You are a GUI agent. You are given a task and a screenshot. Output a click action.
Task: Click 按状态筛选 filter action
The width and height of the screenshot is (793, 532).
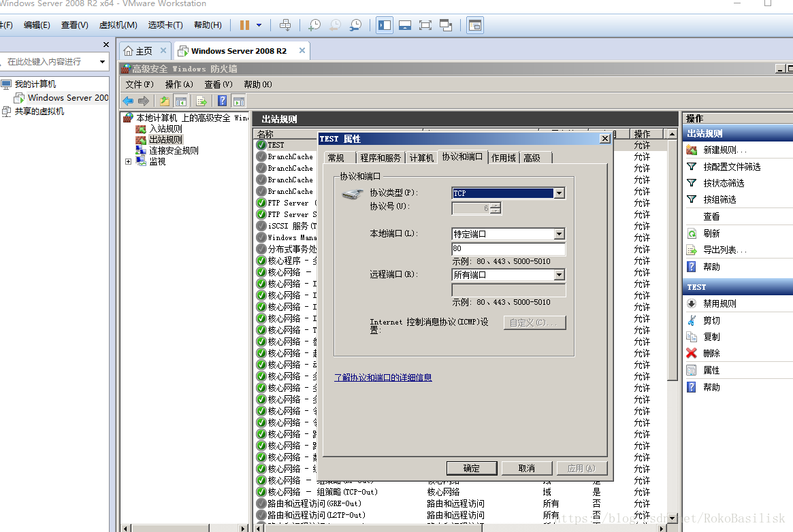(x=724, y=183)
